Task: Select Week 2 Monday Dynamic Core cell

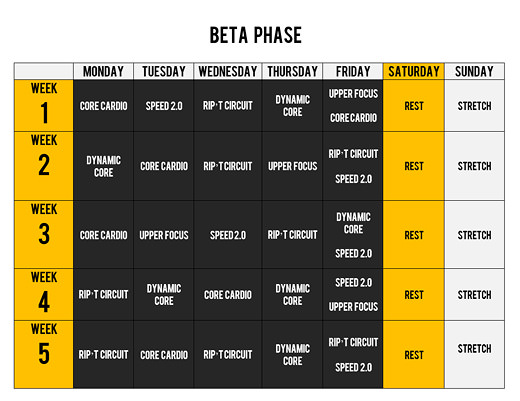Action: (x=103, y=166)
